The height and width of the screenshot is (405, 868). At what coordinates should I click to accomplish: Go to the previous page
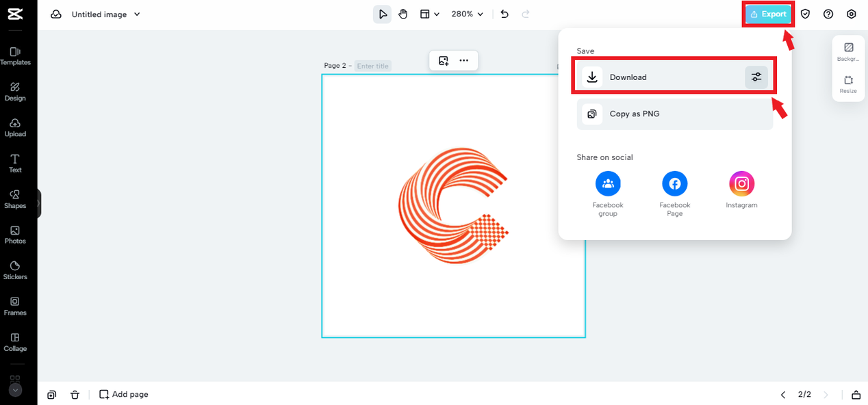pos(783,395)
